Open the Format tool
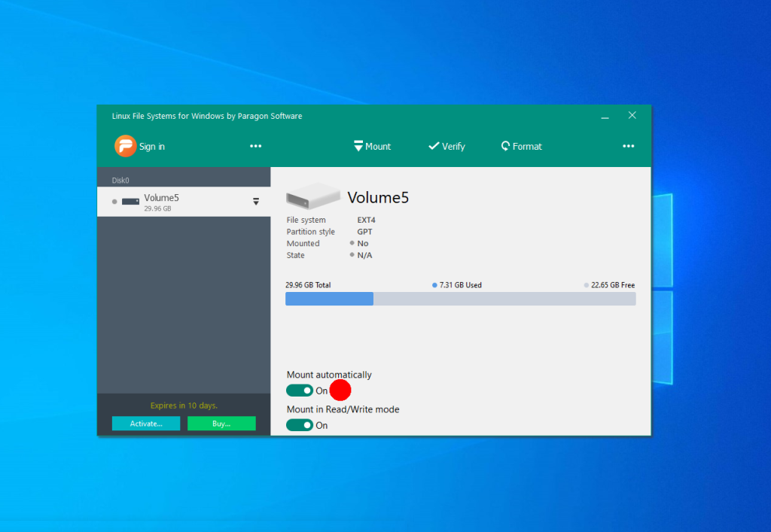The width and height of the screenshot is (771, 532). pyautogui.click(x=521, y=147)
